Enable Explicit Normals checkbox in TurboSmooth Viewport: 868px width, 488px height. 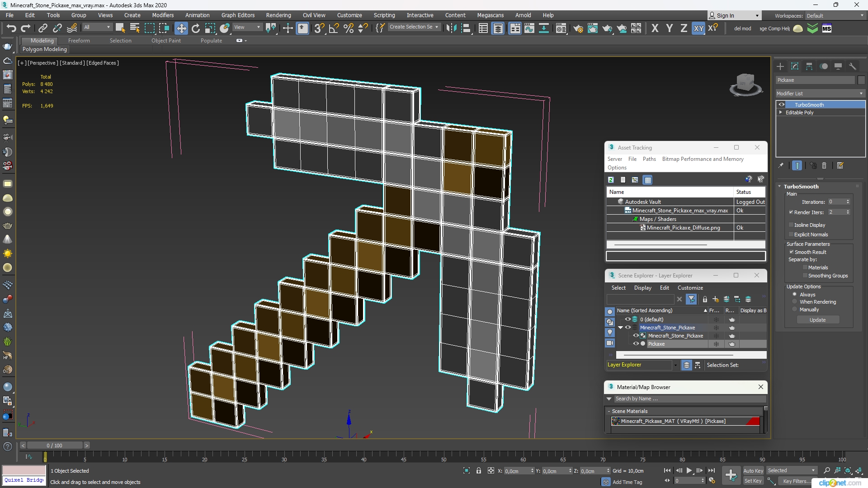coord(790,234)
